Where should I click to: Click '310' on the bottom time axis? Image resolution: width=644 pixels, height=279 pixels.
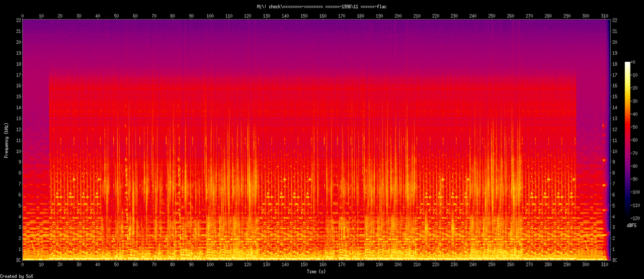[604, 264]
